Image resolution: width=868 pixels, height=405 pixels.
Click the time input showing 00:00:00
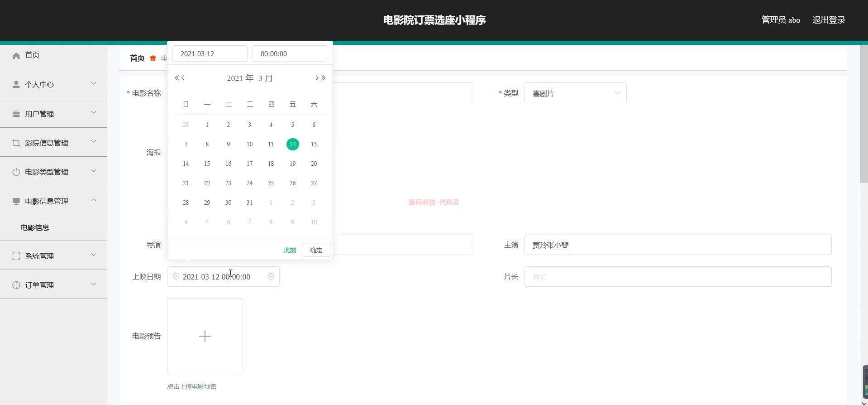click(290, 53)
